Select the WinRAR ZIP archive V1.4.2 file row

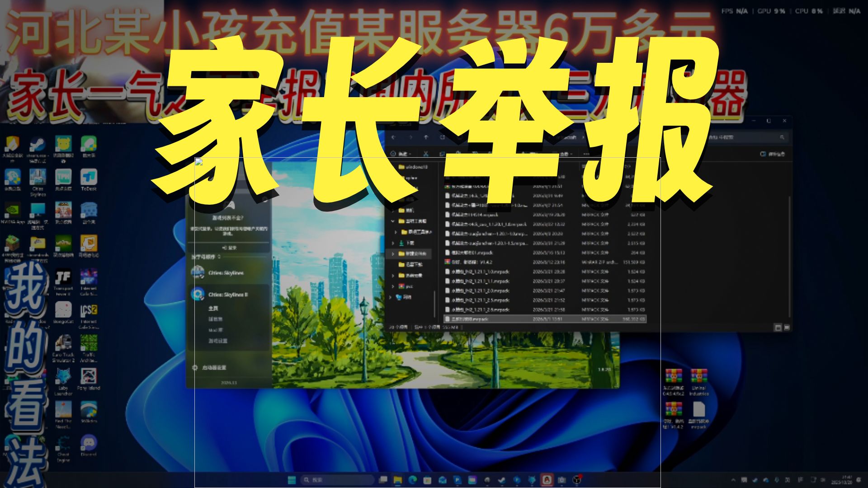[x=545, y=262]
